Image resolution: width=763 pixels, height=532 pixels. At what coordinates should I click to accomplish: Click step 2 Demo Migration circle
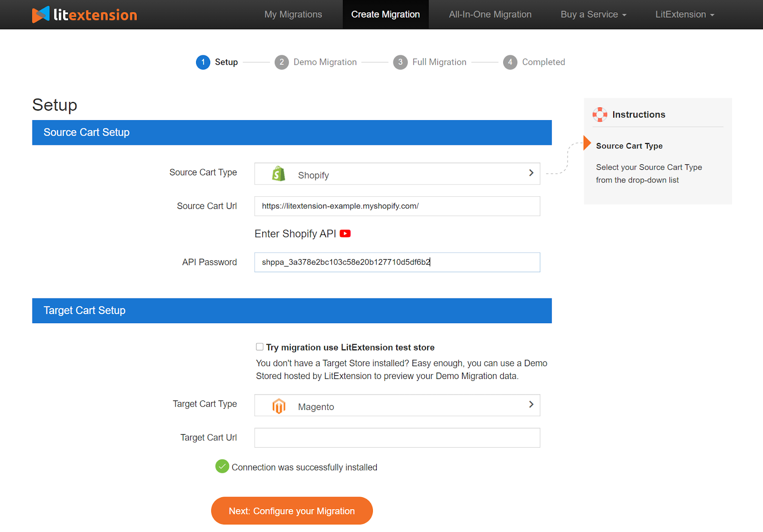[282, 62]
